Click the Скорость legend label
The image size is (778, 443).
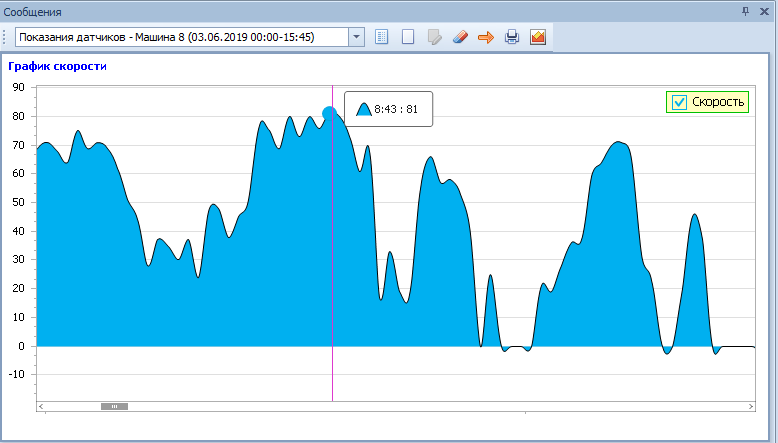pyautogui.click(x=717, y=102)
